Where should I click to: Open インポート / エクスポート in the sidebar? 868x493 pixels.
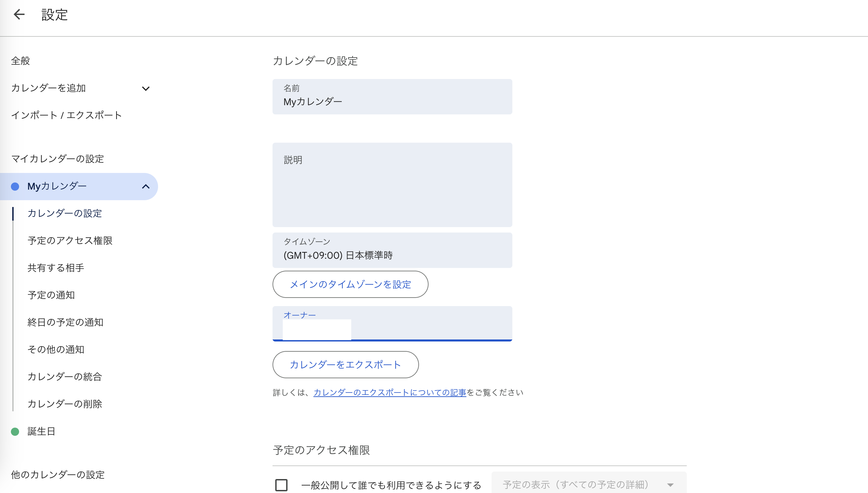coord(66,115)
